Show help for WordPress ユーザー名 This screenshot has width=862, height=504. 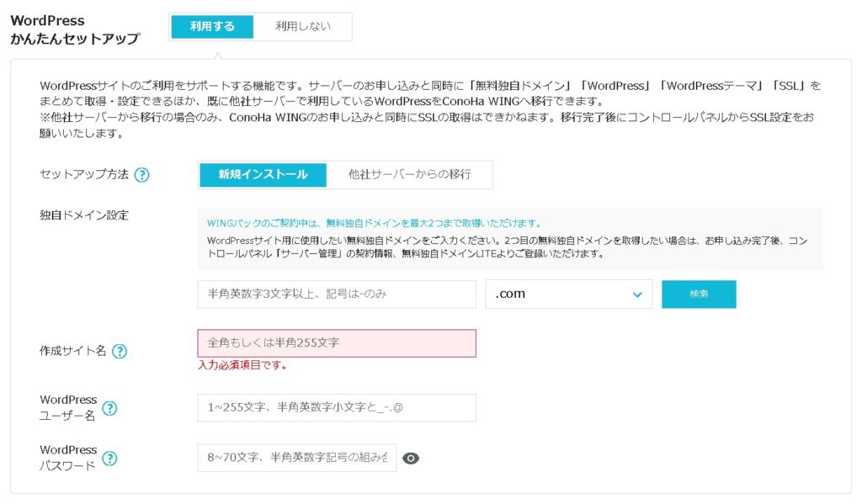(109, 409)
